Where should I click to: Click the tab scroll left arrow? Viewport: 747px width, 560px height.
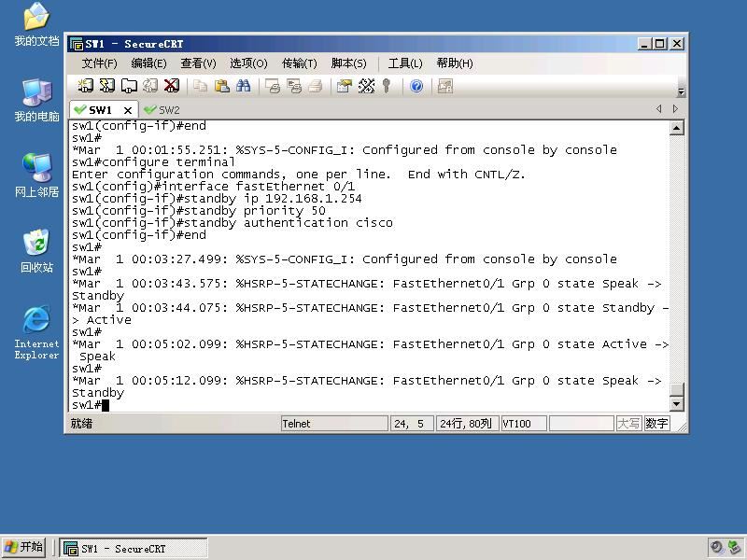tap(659, 109)
